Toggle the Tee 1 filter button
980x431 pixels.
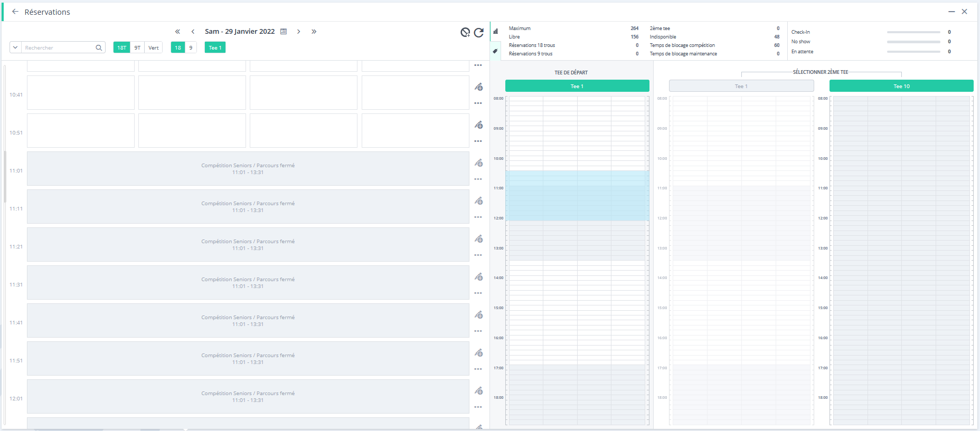click(x=215, y=47)
